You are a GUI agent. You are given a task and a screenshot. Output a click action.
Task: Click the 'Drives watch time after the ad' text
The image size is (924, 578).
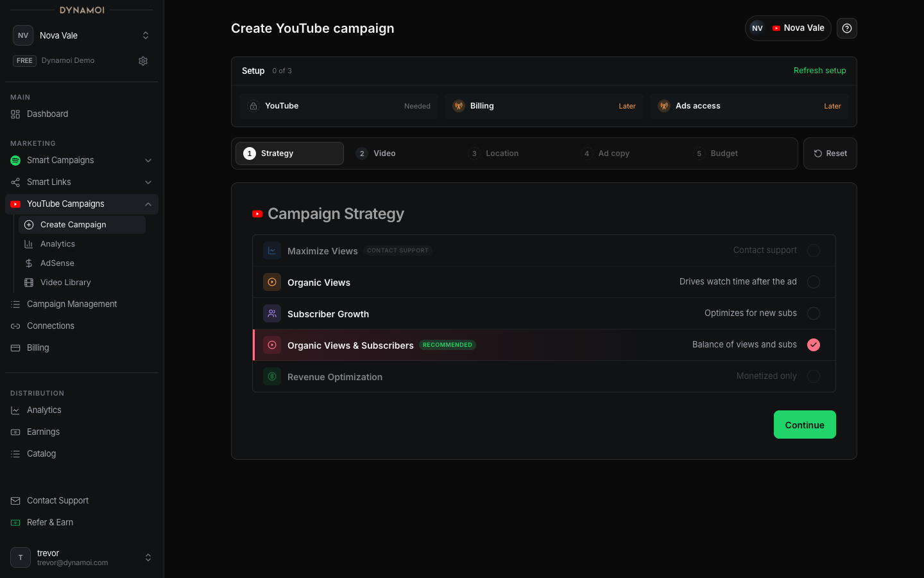point(738,282)
